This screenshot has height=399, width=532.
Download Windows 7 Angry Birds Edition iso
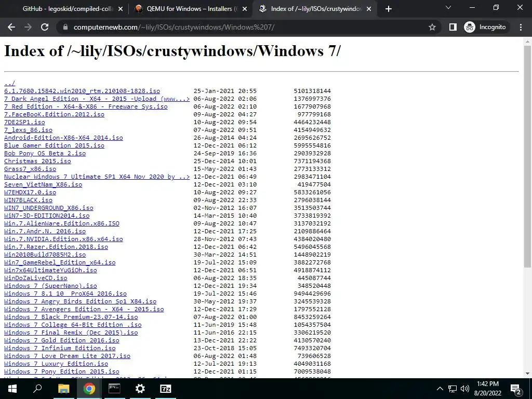(x=81, y=302)
